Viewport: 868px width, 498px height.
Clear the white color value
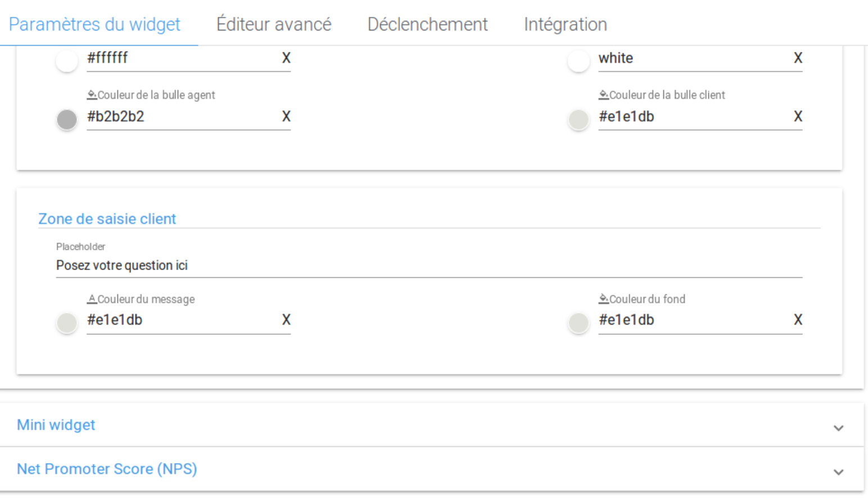click(x=798, y=58)
